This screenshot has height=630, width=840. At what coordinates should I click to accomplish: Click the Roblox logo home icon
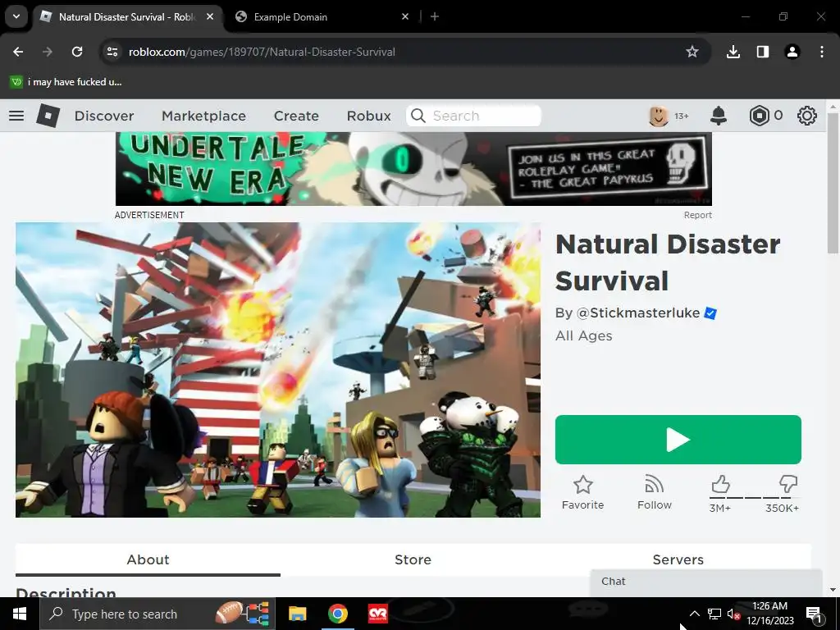(48, 115)
